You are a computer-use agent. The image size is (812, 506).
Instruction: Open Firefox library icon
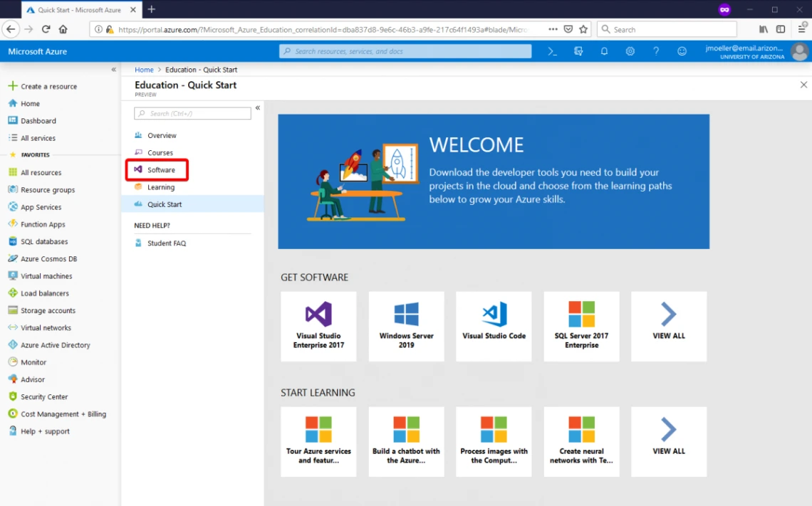tap(764, 29)
